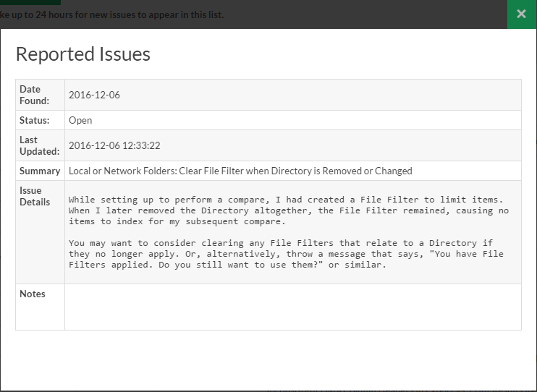This screenshot has width=537, height=392.
Task: Click the Status row label
Action: coord(34,120)
